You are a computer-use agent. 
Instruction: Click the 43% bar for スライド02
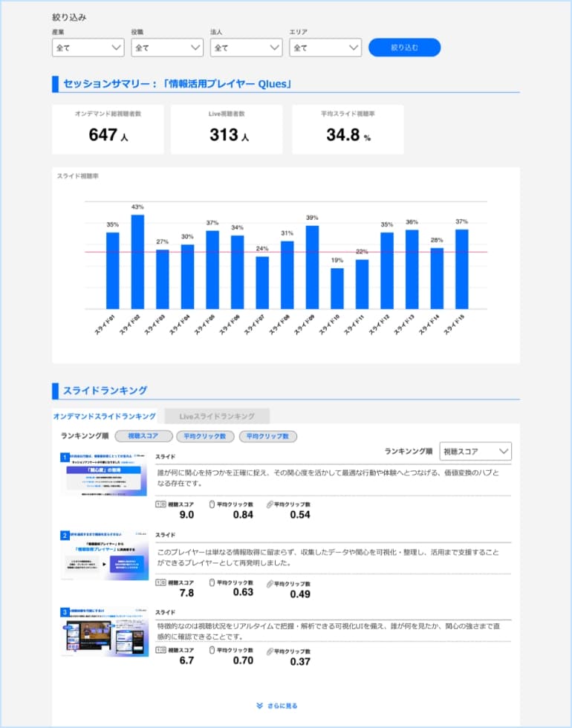tap(137, 261)
